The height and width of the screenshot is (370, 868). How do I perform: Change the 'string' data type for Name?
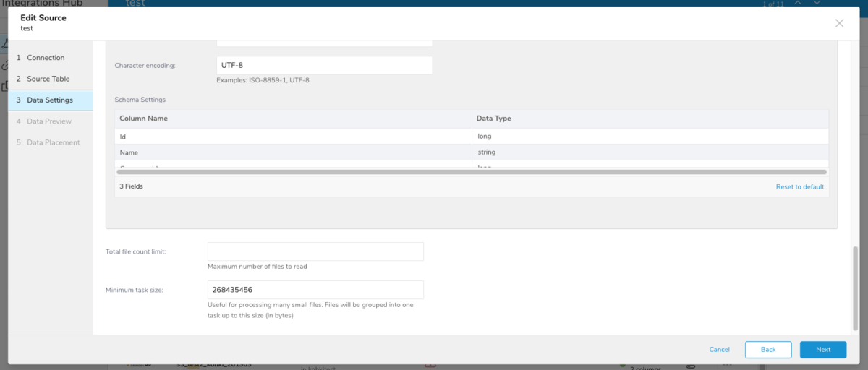tap(649, 152)
